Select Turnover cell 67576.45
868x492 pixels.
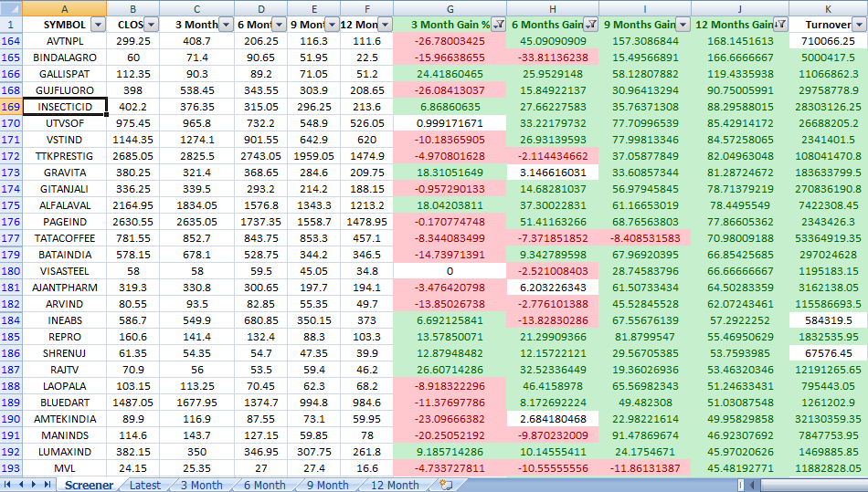[x=828, y=353]
